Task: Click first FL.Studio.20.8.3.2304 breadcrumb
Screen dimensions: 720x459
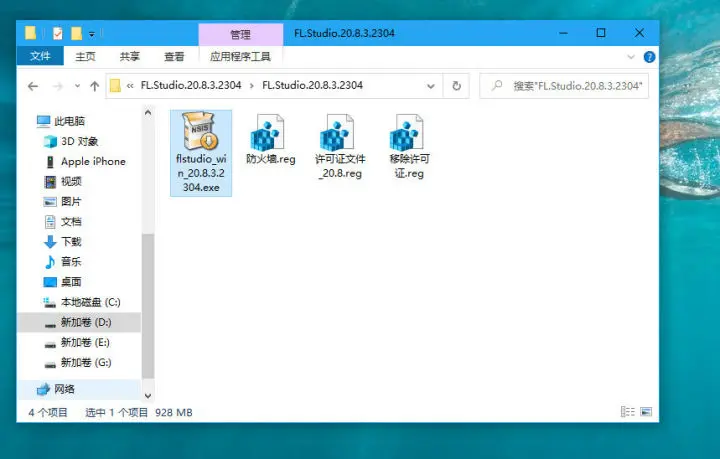Action: [191, 85]
